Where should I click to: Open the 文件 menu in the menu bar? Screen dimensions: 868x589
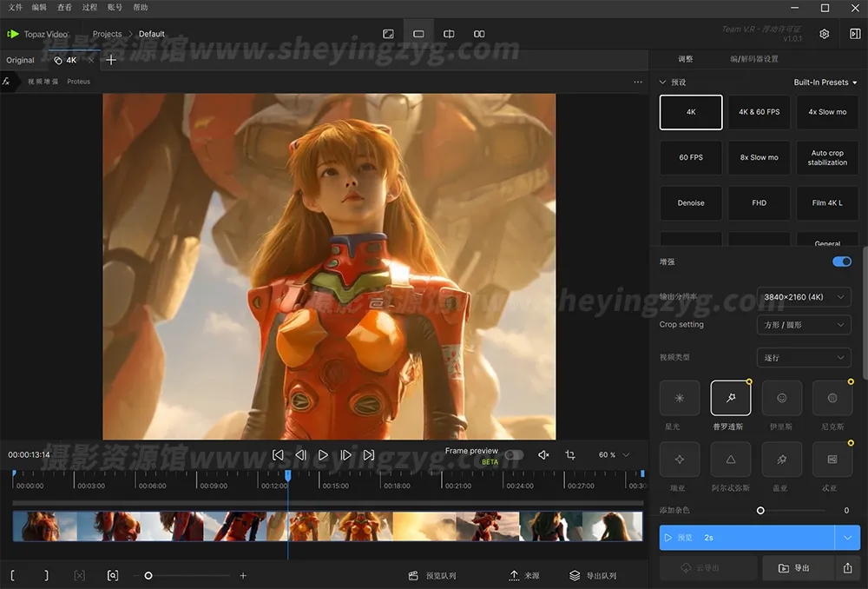tap(16, 7)
